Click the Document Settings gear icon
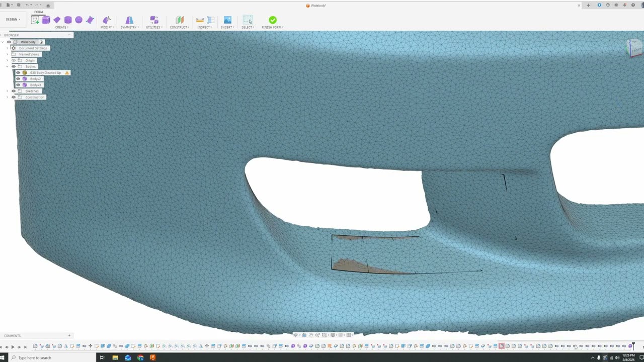The image size is (644, 362). pyautogui.click(x=14, y=48)
